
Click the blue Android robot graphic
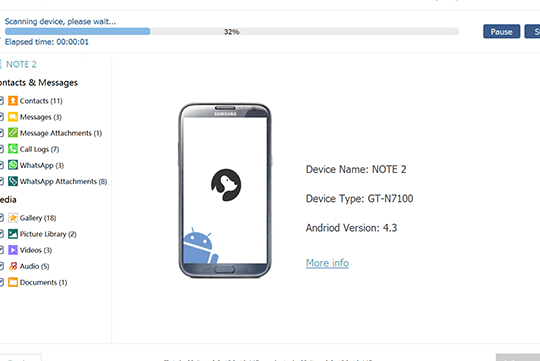(200, 246)
